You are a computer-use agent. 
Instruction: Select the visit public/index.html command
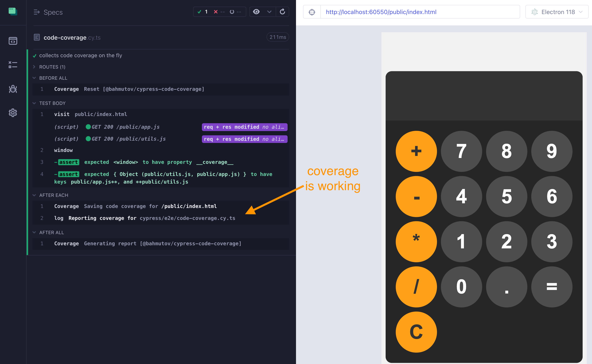[x=161, y=114]
